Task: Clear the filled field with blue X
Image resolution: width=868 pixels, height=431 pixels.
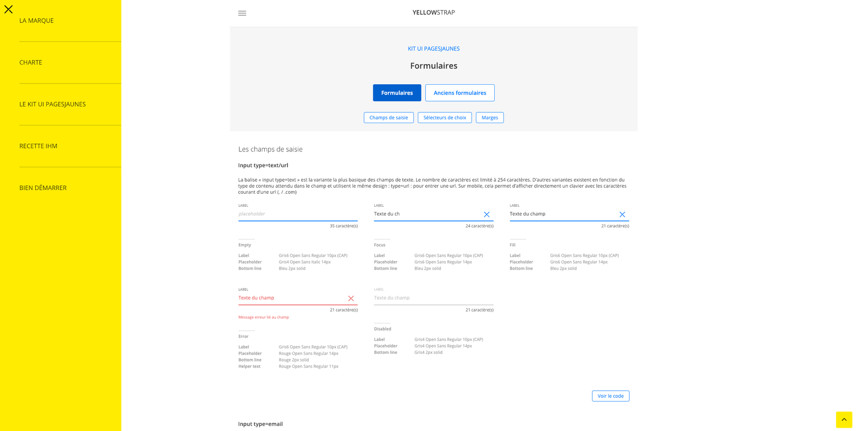Action: 622,214
